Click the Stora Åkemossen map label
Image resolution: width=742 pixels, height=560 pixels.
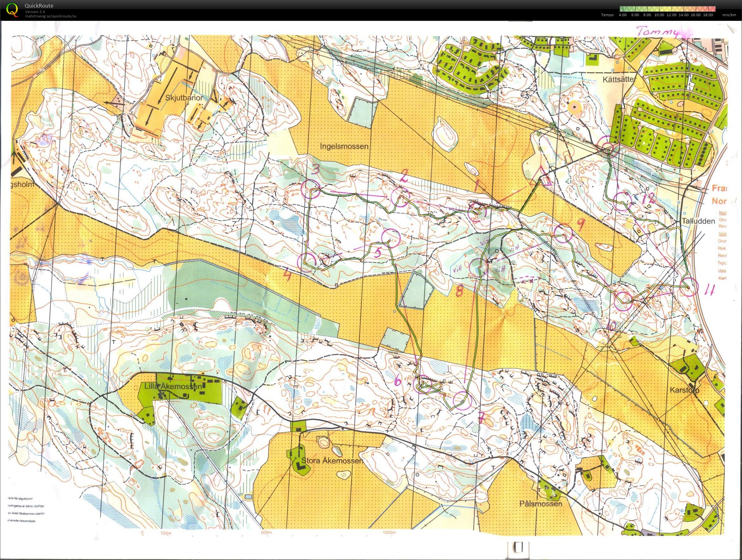[x=332, y=461]
